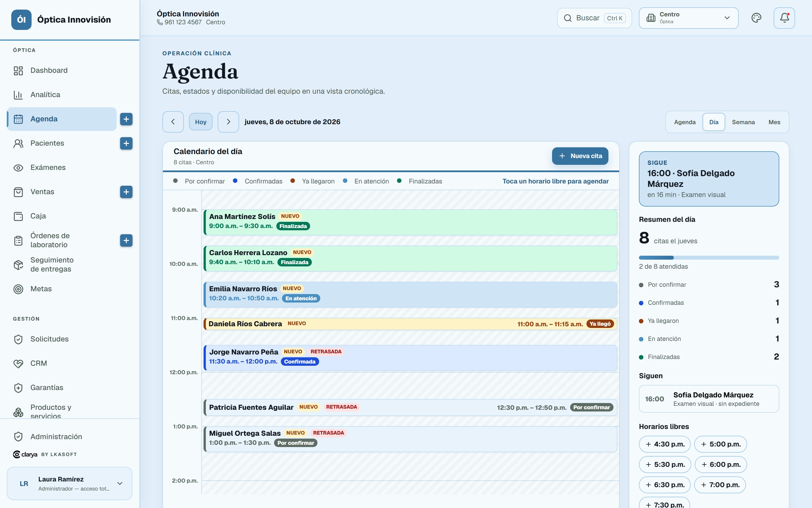This screenshot has height=508, width=812.
Task: Open Daniela Ríos Cabrera appointment
Action: coord(410,324)
